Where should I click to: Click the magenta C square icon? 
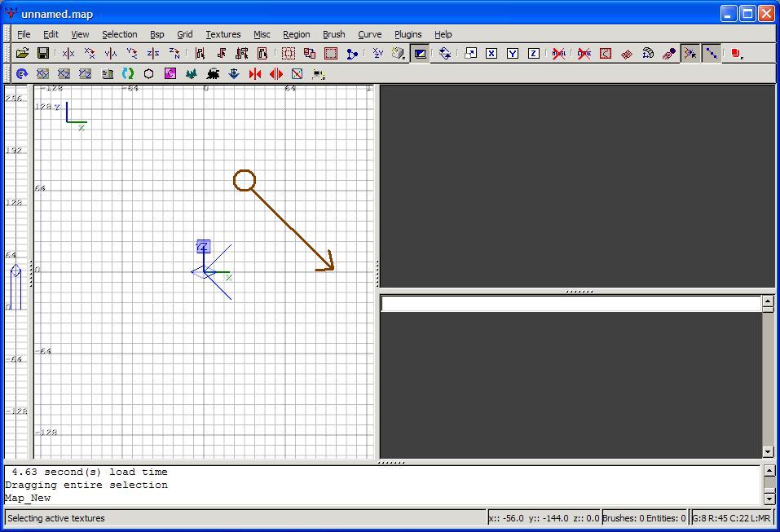pyautogui.click(x=170, y=73)
